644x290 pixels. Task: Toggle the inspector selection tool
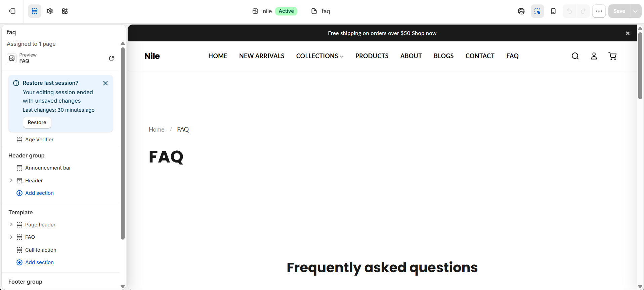click(x=538, y=11)
